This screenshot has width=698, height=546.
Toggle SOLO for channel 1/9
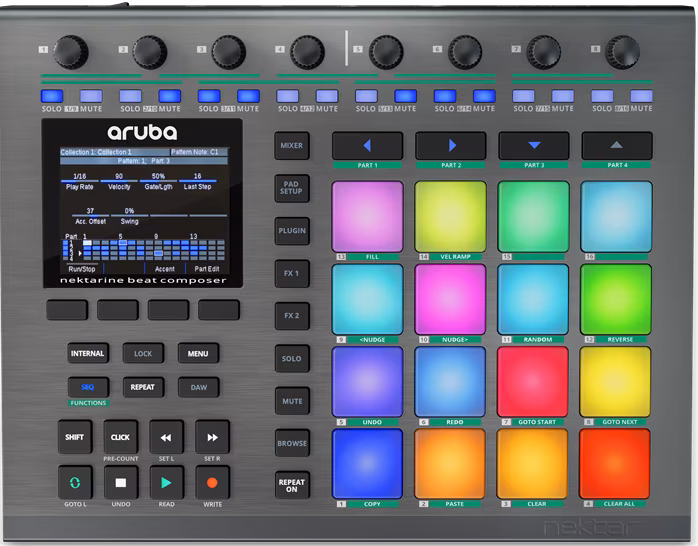(52, 96)
